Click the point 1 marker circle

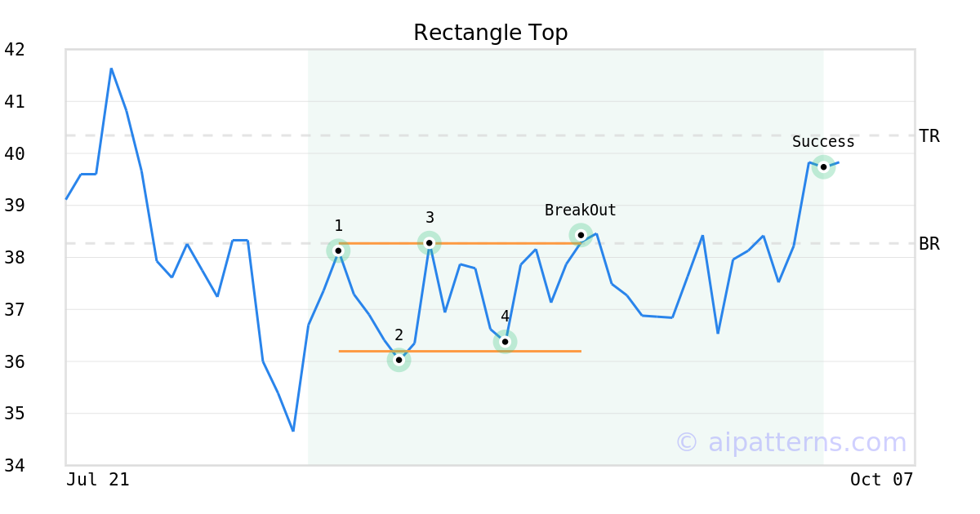coord(338,250)
